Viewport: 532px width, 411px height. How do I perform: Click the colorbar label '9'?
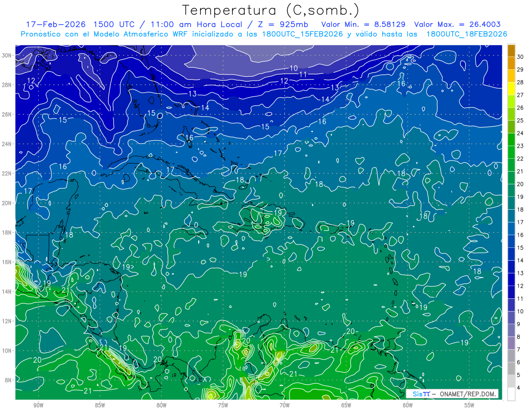point(518,324)
